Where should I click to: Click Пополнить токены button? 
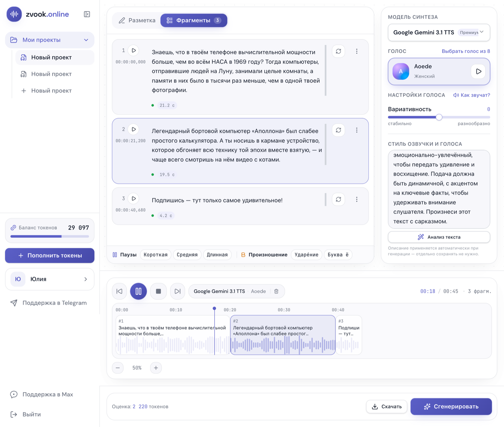[x=50, y=255]
